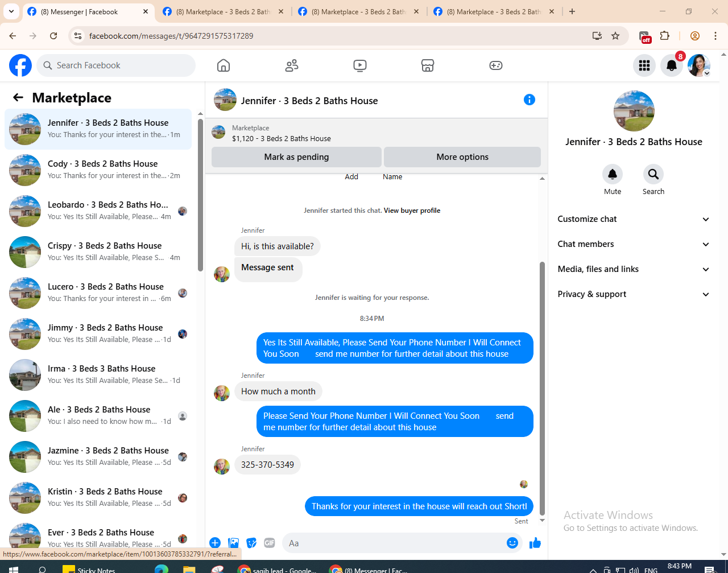The image size is (728, 573).
Task: Click Mark as pending button
Action: click(296, 157)
